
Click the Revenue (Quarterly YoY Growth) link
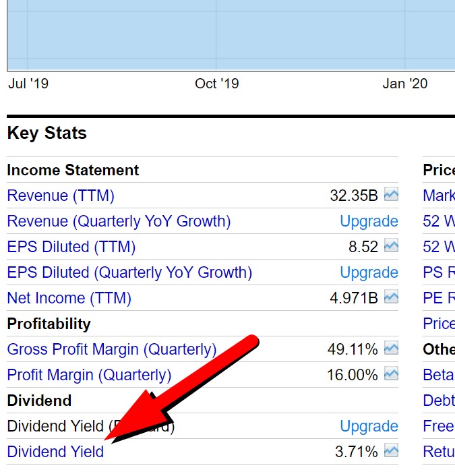(119, 222)
